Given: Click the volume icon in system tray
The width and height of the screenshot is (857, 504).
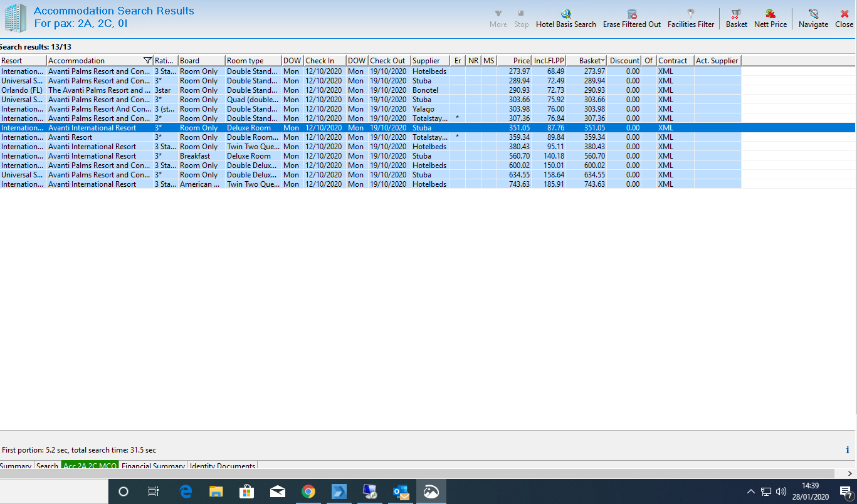Looking at the screenshot, I should 781,491.
